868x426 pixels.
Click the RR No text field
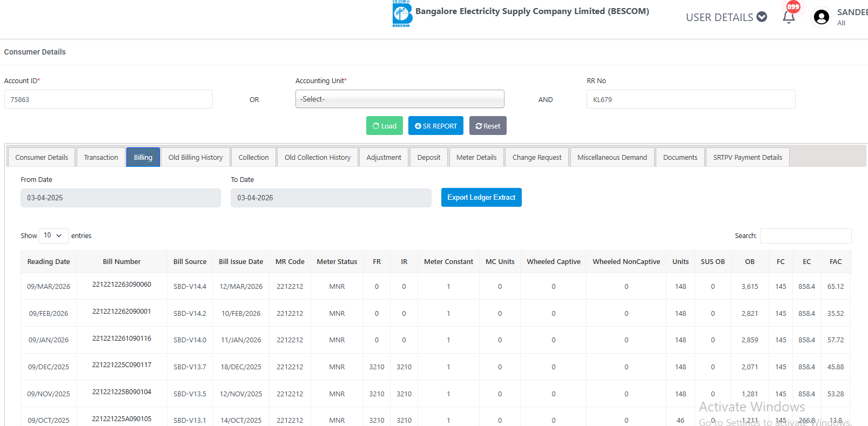(690, 99)
